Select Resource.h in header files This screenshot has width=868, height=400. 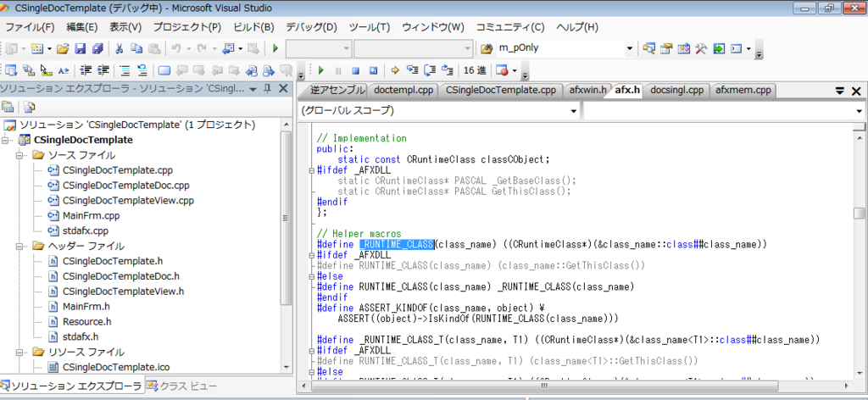pyautogui.click(x=87, y=321)
